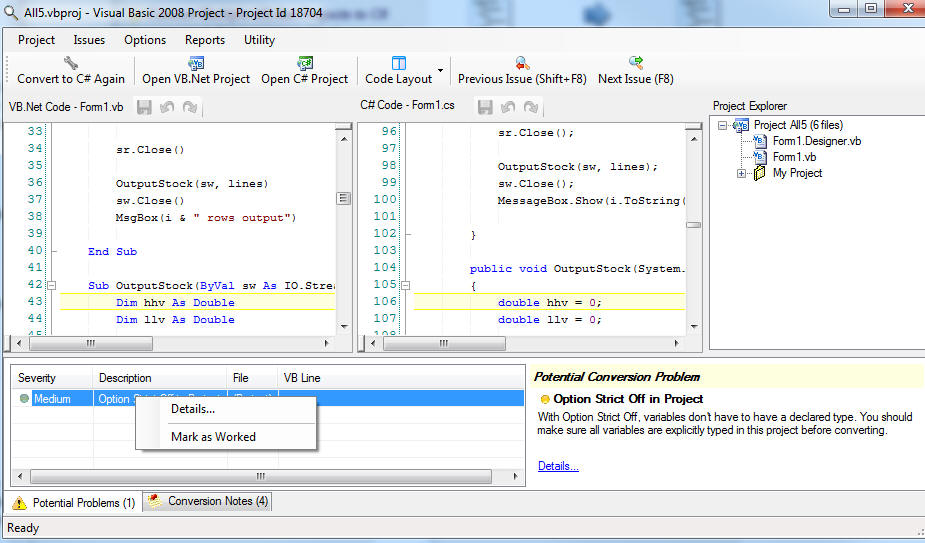
Task: Collapse the Project All5 root node
Action: (x=724, y=125)
